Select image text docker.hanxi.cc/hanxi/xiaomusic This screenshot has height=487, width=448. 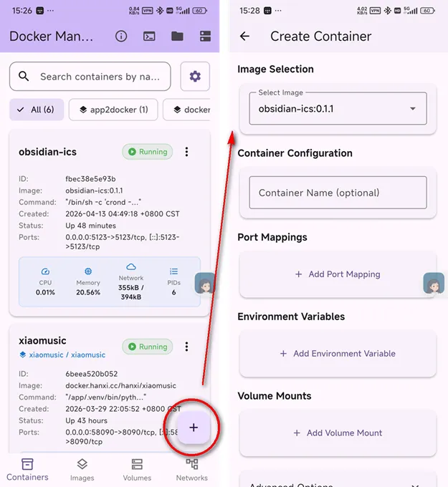pos(120,385)
